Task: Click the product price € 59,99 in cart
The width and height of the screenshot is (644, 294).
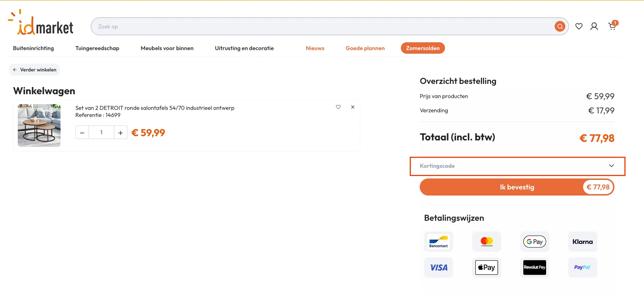Action: (148, 133)
